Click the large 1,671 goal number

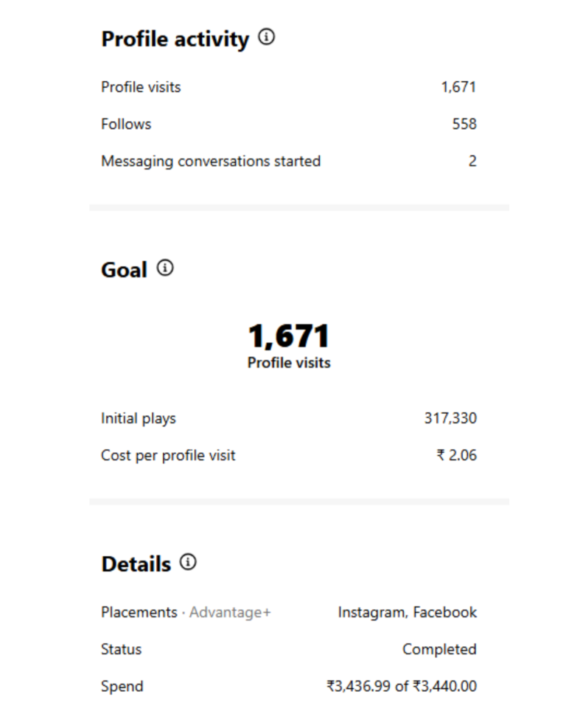click(x=289, y=336)
